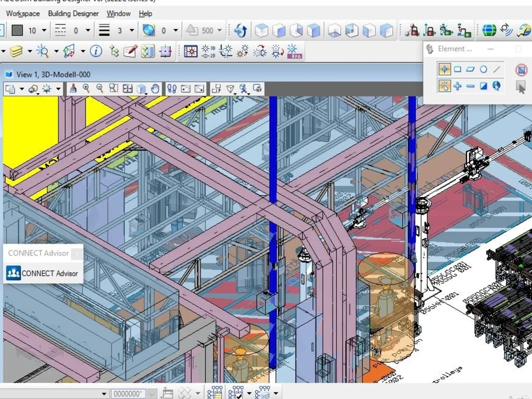This screenshot has width=532, height=399.
Task: Click the Window Area zoom icon
Action: click(113, 89)
